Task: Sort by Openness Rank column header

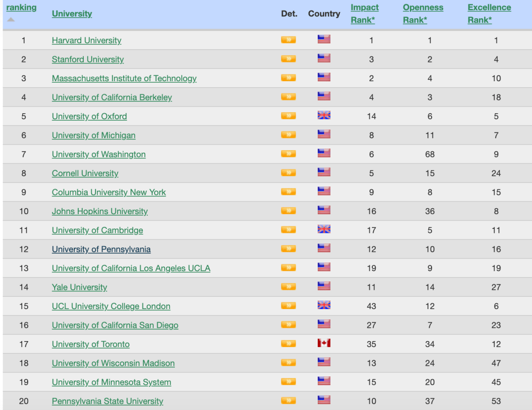Action: (423, 14)
